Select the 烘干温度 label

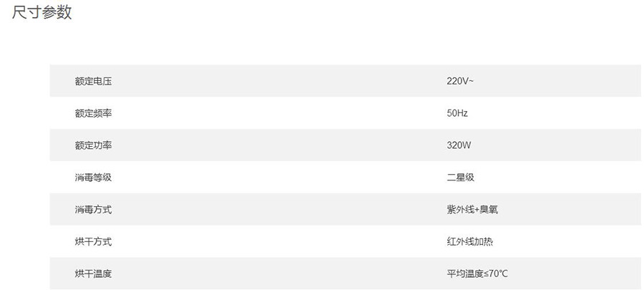tap(93, 274)
